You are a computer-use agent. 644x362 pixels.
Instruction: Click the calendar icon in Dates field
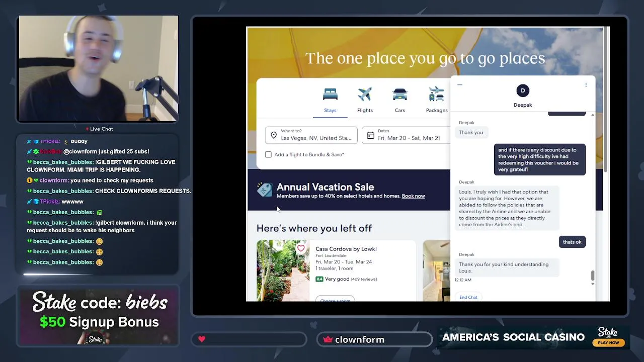click(370, 136)
